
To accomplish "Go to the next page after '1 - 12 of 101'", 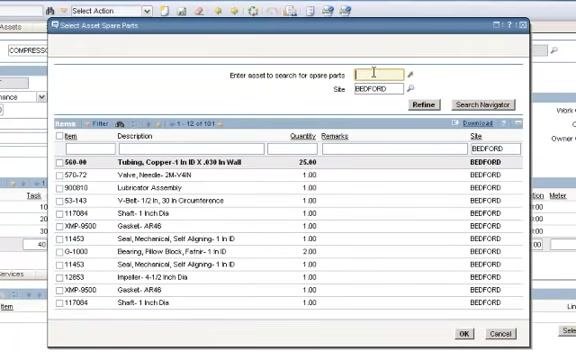I will [220, 124].
